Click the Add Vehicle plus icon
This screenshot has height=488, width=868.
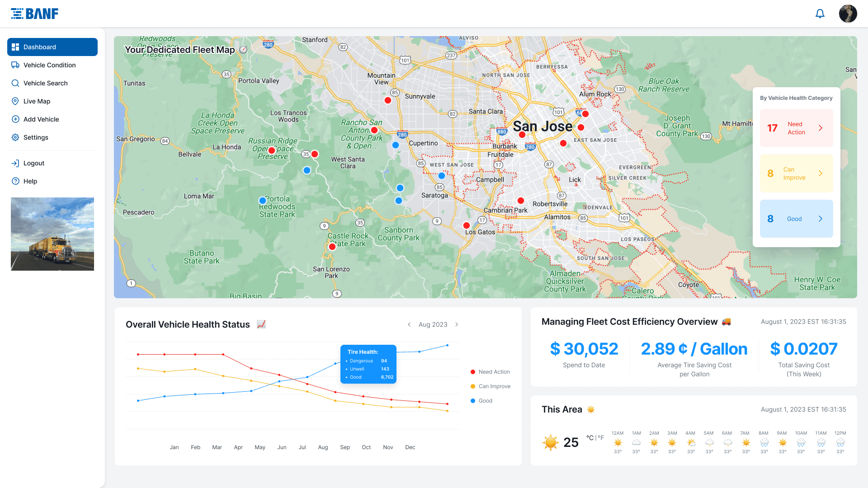(x=15, y=119)
